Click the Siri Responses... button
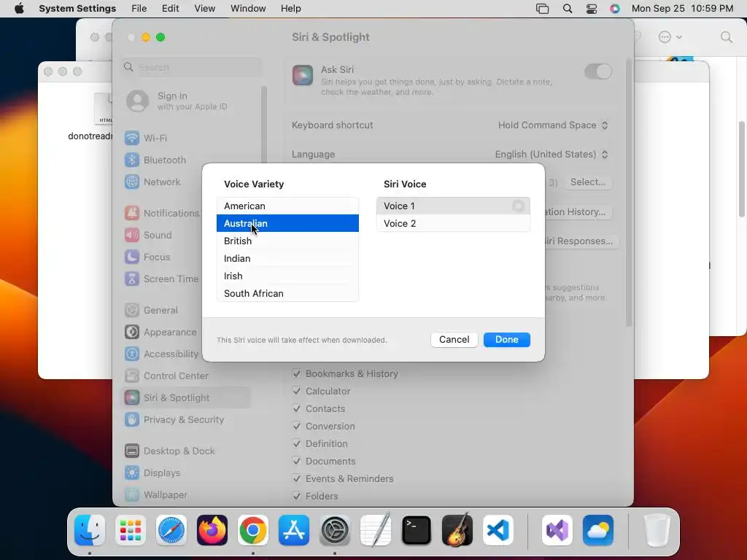 pos(581,241)
